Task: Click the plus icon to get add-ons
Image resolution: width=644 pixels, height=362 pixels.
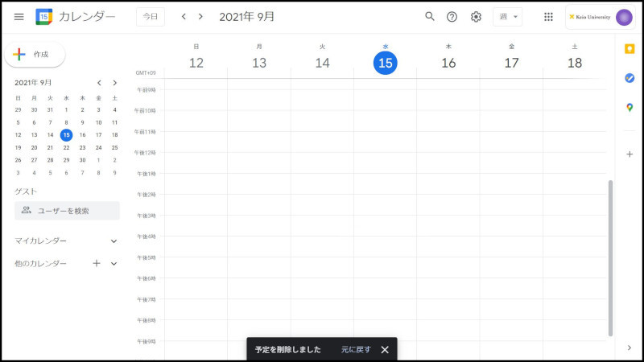Action: point(630,154)
